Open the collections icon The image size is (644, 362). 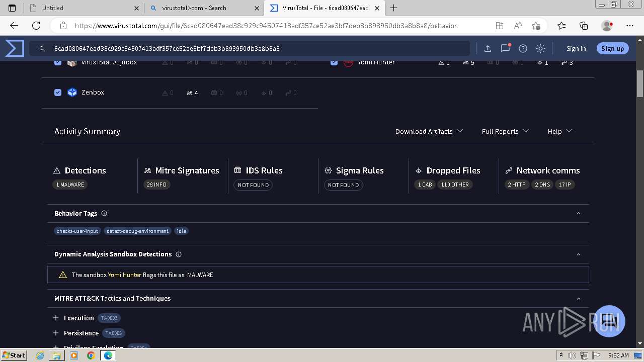pos(584,26)
